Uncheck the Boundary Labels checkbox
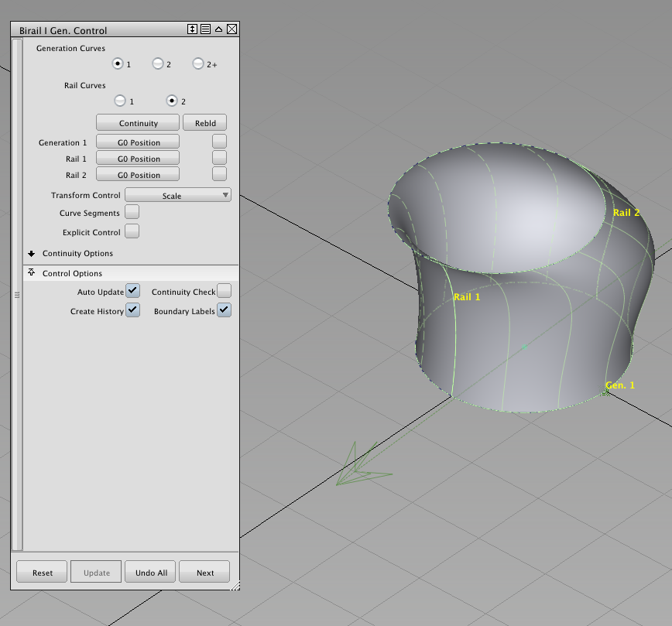The height and width of the screenshot is (626, 672). 224,310
